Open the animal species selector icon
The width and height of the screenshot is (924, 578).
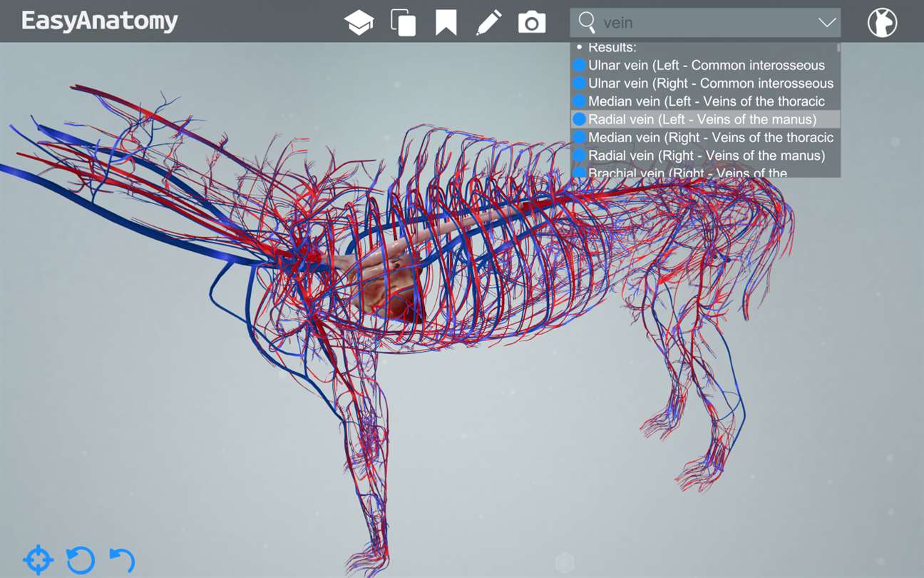[882, 23]
